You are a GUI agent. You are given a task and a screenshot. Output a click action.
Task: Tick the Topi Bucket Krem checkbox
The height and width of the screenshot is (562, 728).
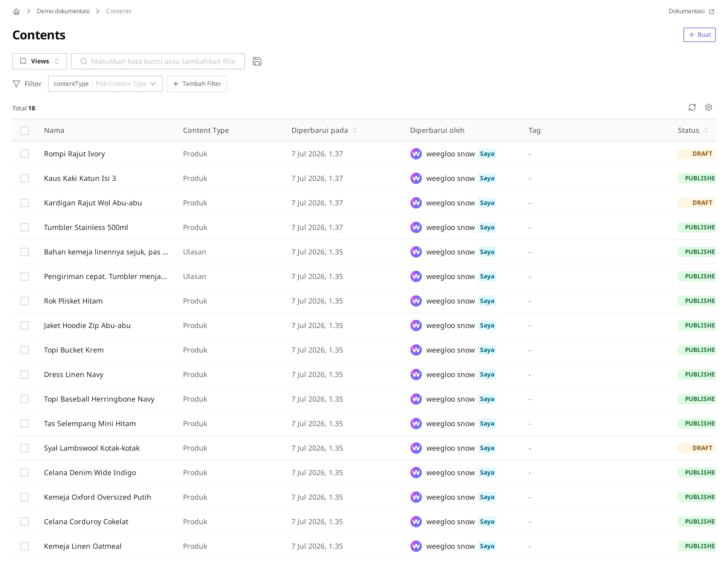[24, 350]
